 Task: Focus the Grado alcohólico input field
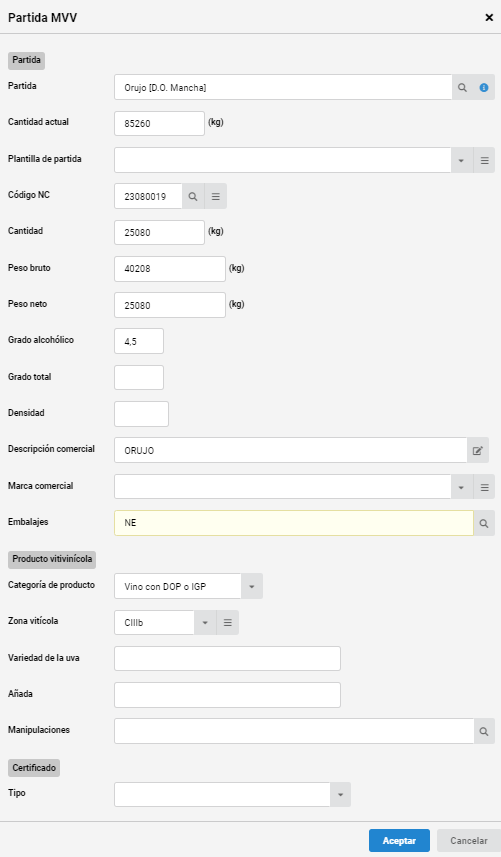tap(139, 341)
